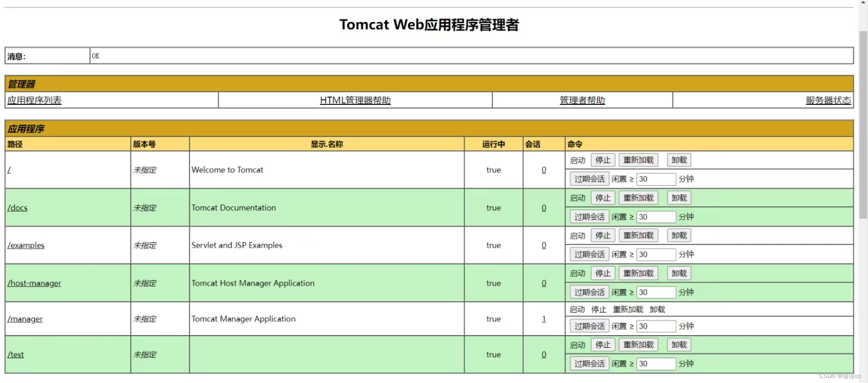This screenshot has height=383, width=868.
Task: Focus idle minutes field for Welcome to Tomcat
Action: (x=656, y=179)
